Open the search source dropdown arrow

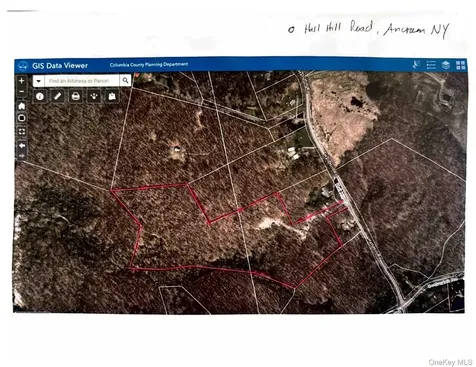(39, 81)
